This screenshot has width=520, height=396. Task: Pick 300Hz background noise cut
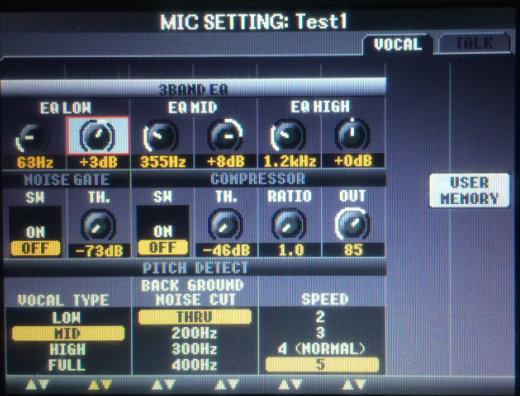click(194, 349)
